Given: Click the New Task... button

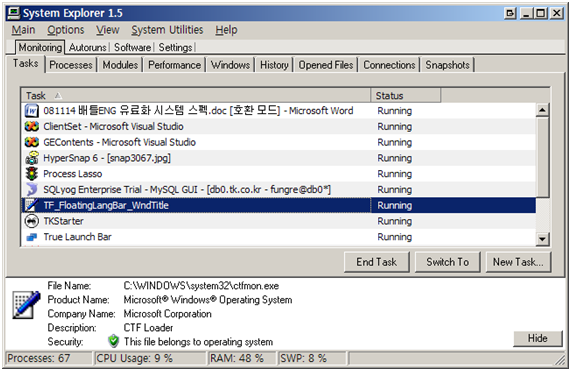Looking at the screenshot, I should coord(518,262).
